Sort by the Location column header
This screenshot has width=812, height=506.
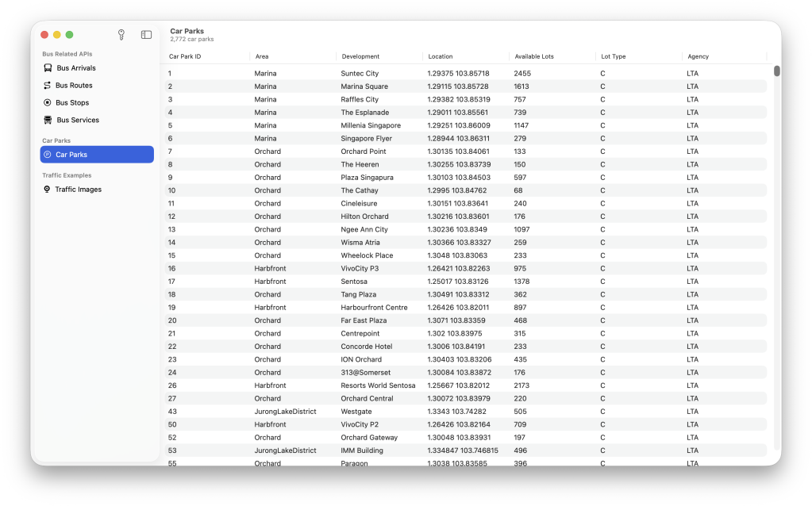[441, 56]
